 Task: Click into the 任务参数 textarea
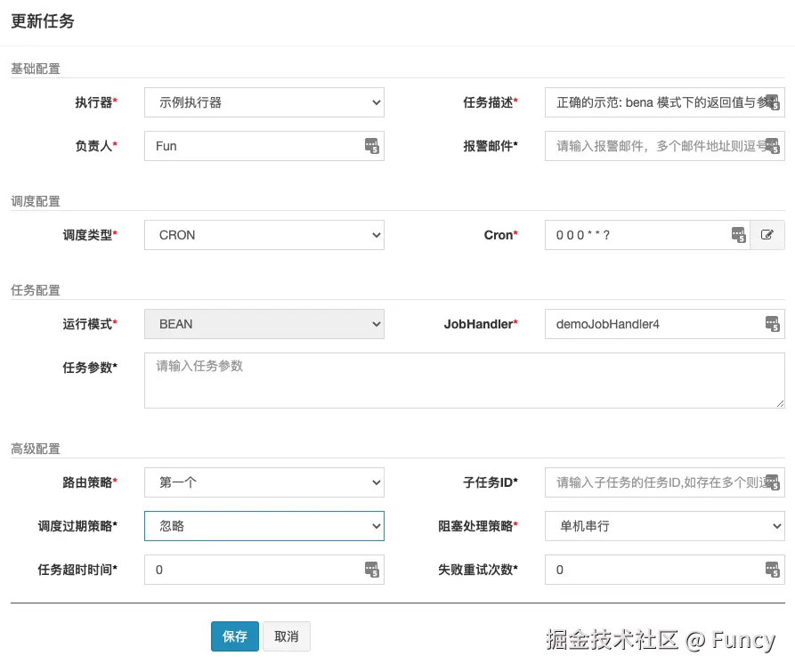465,381
